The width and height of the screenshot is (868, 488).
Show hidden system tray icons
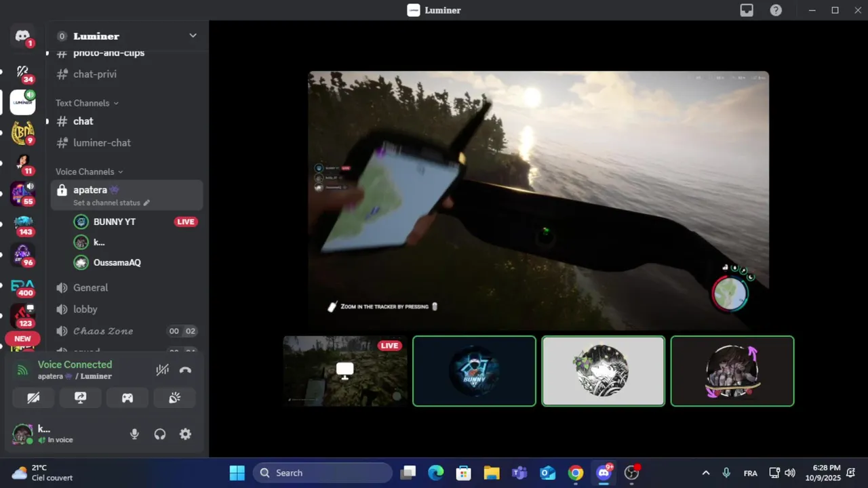706,472
